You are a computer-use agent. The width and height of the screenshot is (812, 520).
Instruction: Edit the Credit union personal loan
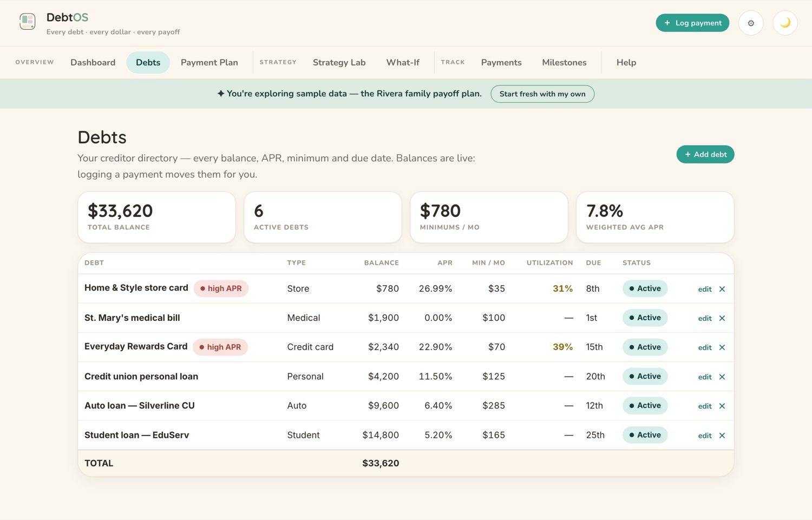click(x=705, y=377)
